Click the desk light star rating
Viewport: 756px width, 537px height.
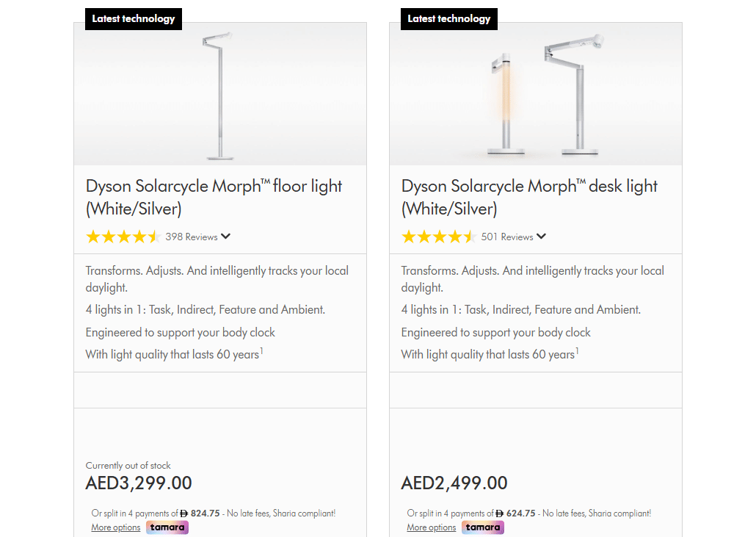[x=438, y=237]
